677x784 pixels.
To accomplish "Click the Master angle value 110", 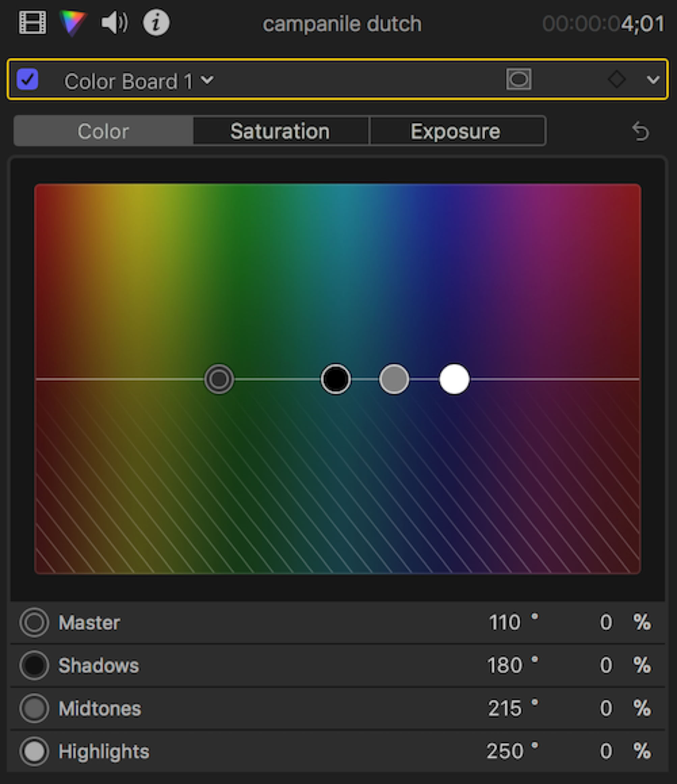I will 505,623.
